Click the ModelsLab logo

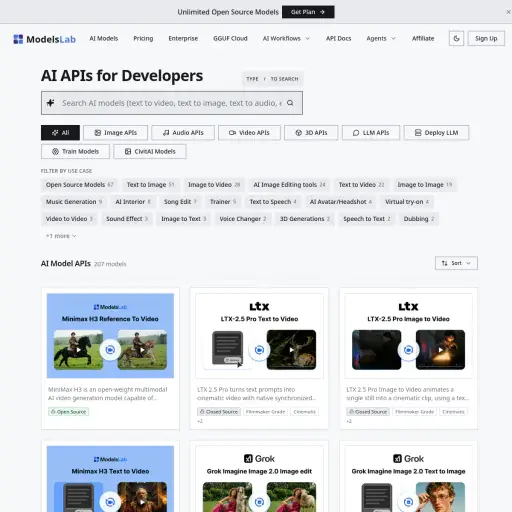45,39
